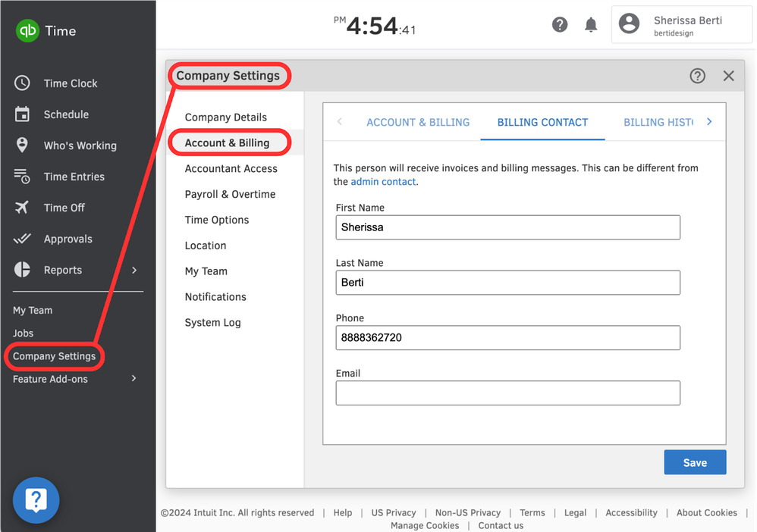
Task: Open notifications bell icon
Action: click(591, 24)
